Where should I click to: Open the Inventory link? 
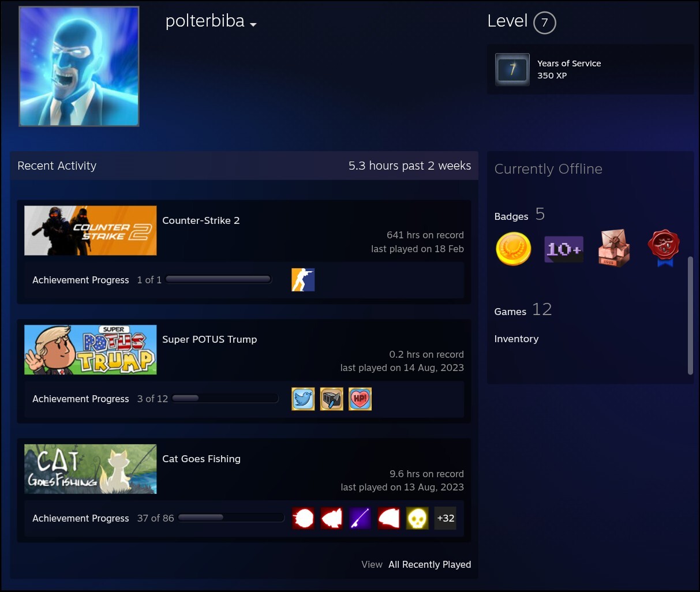point(516,339)
